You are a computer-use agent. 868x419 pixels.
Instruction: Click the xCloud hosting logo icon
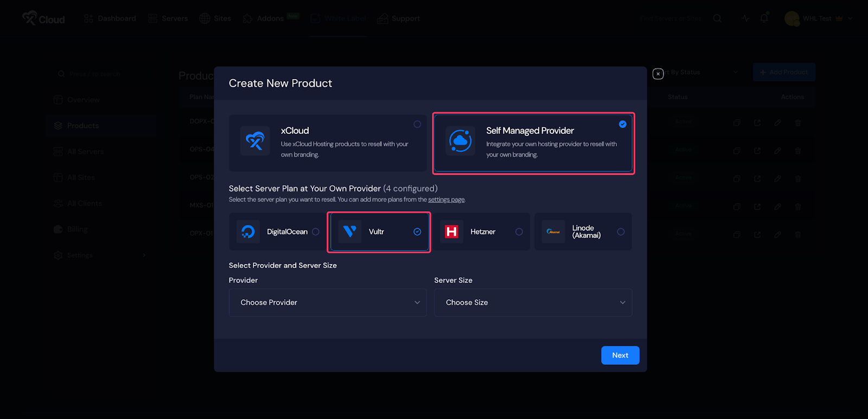pos(255,141)
